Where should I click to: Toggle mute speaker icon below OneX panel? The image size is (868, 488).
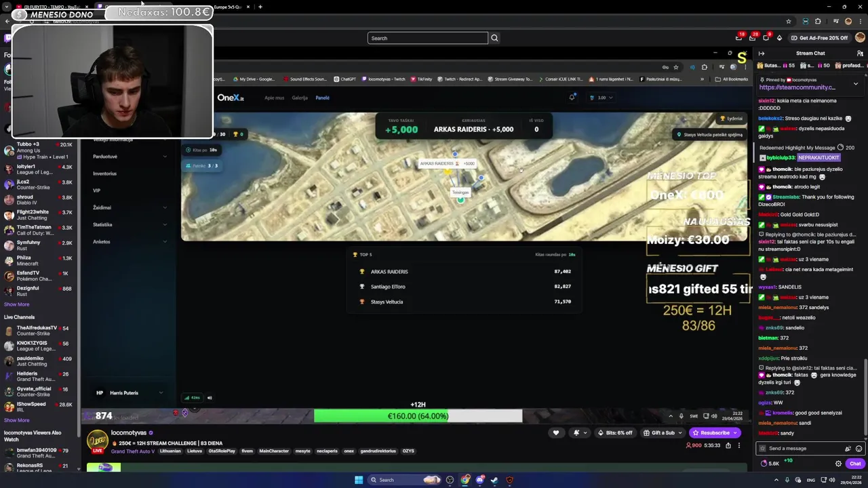point(210,398)
